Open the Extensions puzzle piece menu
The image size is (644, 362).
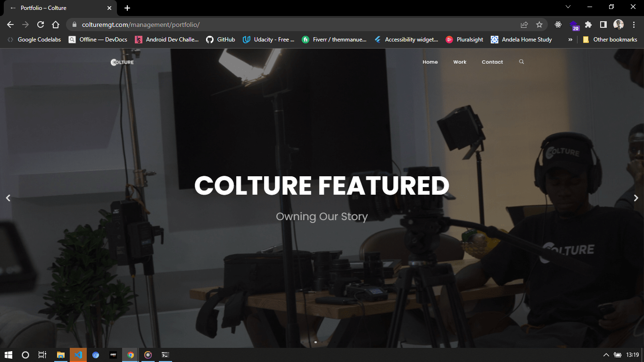588,25
